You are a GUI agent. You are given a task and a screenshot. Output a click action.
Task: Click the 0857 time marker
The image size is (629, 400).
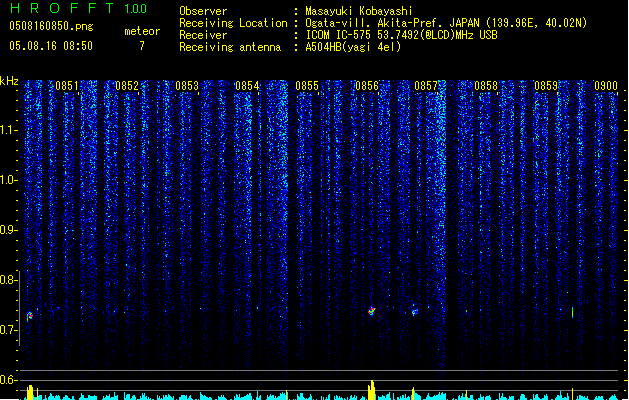pyautogui.click(x=426, y=86)
